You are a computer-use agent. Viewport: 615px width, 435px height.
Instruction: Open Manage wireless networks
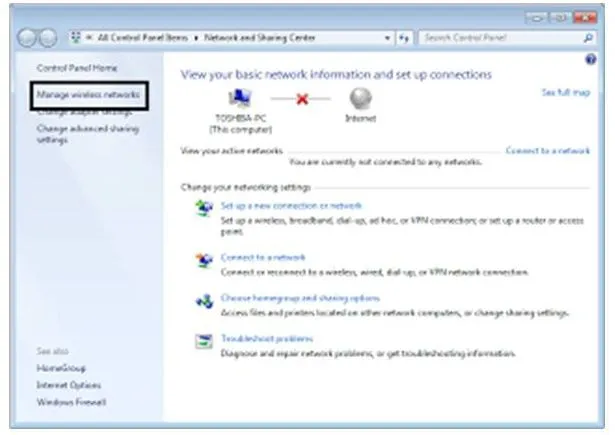pos(88,95)
